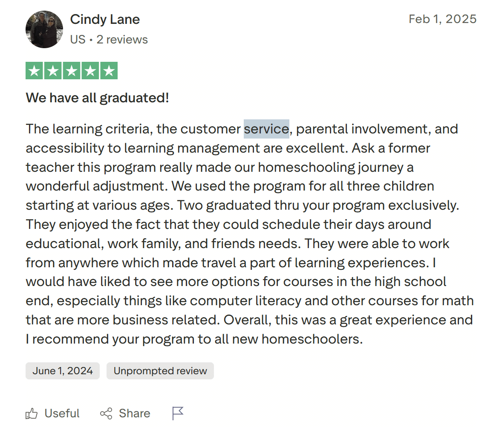Open the Share icon next to Useful
The image size is (502, 448).
point(107,413)
